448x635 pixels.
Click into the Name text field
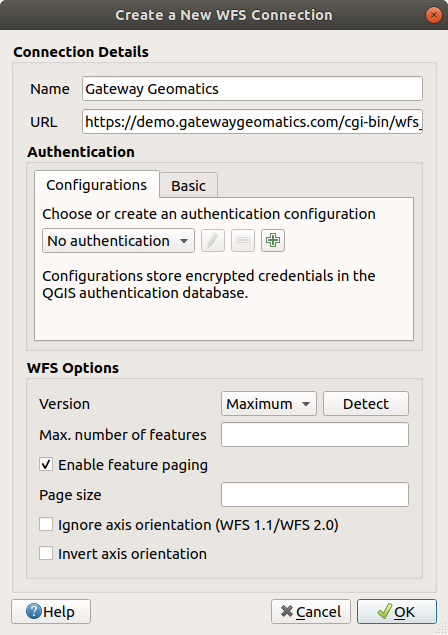[x=252, y=89]
